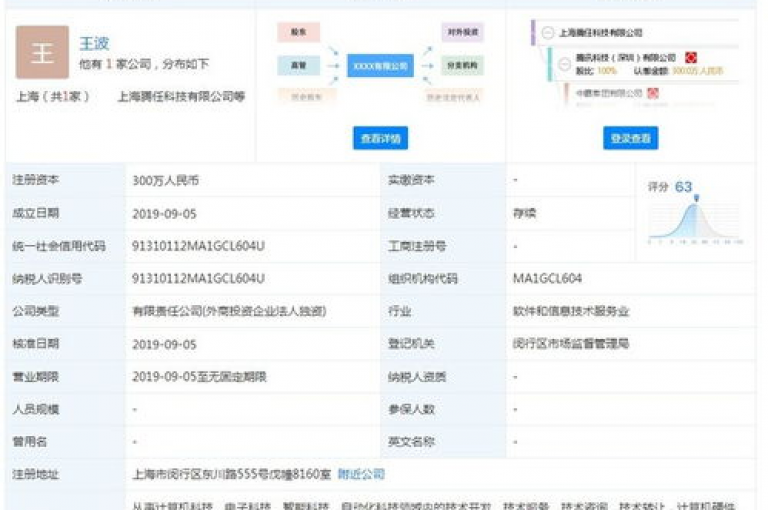Image resolution: width=768 pixels, height=510 pixels.
Task: Select first 2019-09-05 date in 成立日期 row
Action: [164, 214]
